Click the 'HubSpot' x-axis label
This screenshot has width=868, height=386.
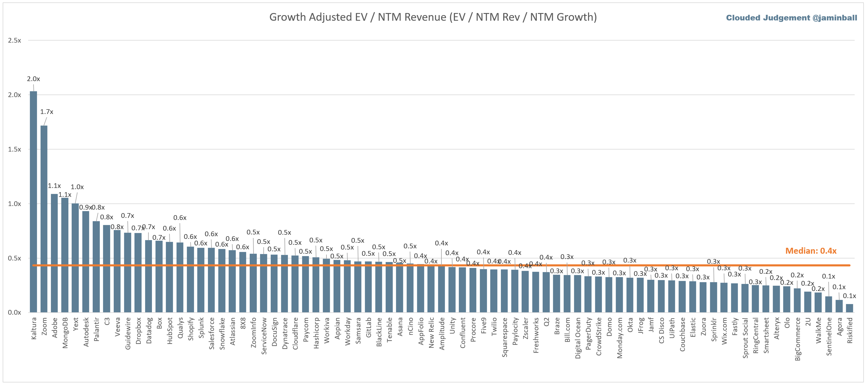(169, 331)
